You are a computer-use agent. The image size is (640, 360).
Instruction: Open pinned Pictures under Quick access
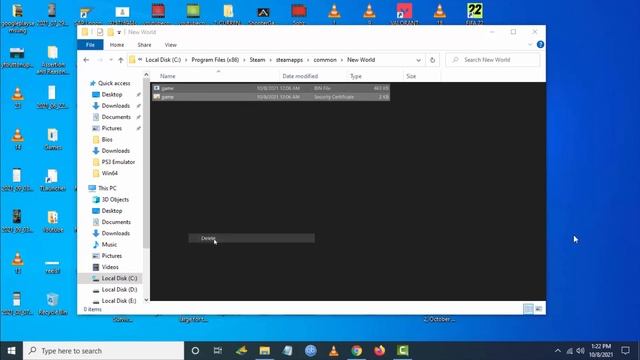click(111, 128)
